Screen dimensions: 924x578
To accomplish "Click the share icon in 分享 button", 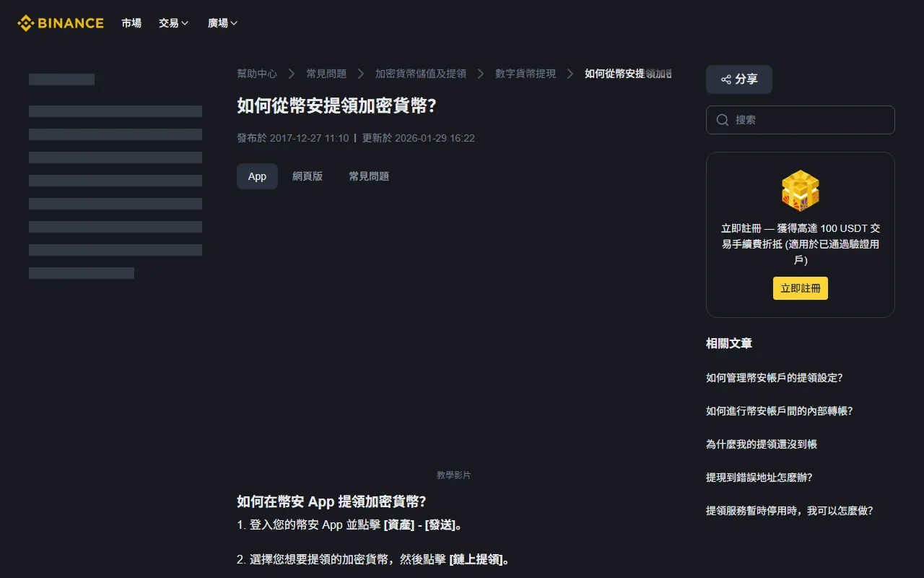I will (x=726, y=79).
